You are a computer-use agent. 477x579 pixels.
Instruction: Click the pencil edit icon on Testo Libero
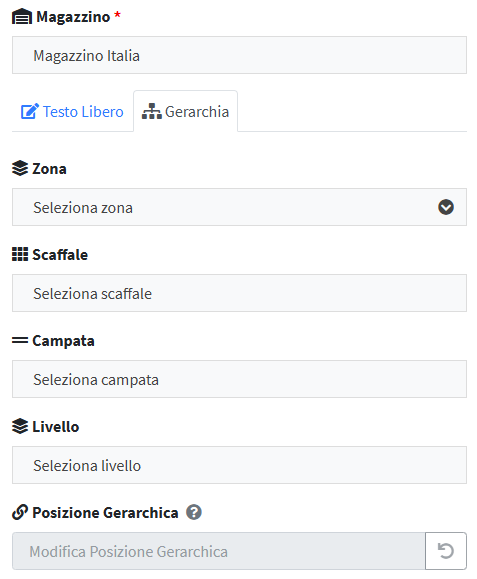click(x=30, y=111)
